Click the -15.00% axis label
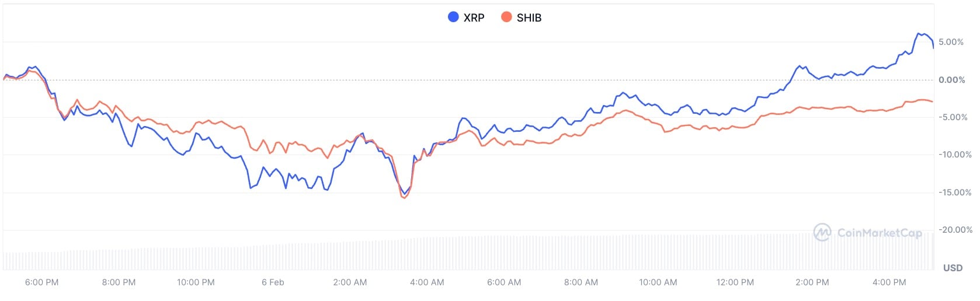 (x=955, y=192)
